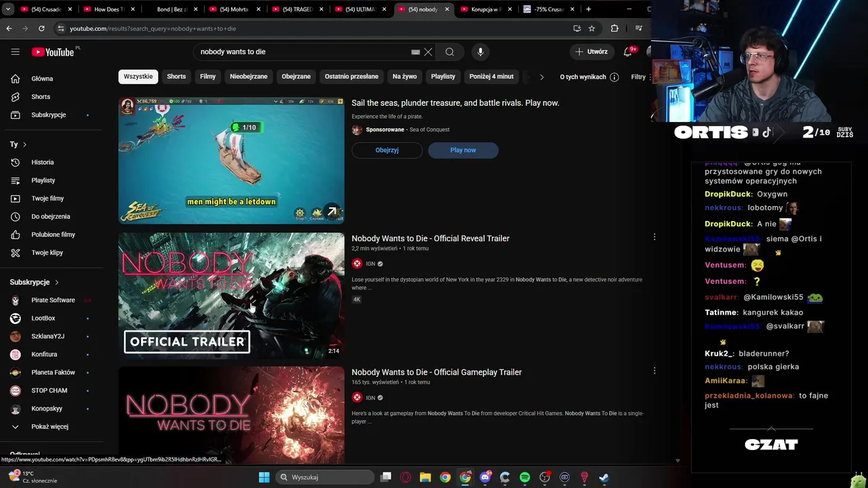The height and width of the screenshot is (488, 868).
Task: Open the on-screen keyboard in search box
Action: tap(416, 52)
